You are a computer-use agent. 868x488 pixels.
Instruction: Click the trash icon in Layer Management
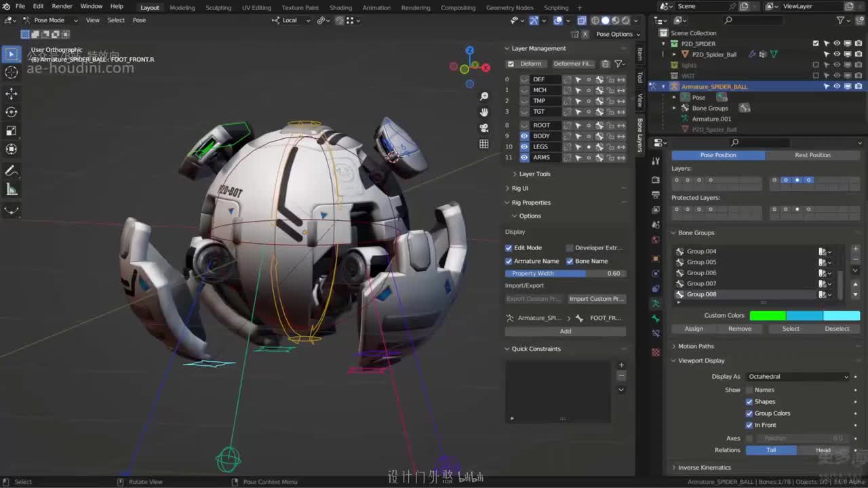pos(606,64)
